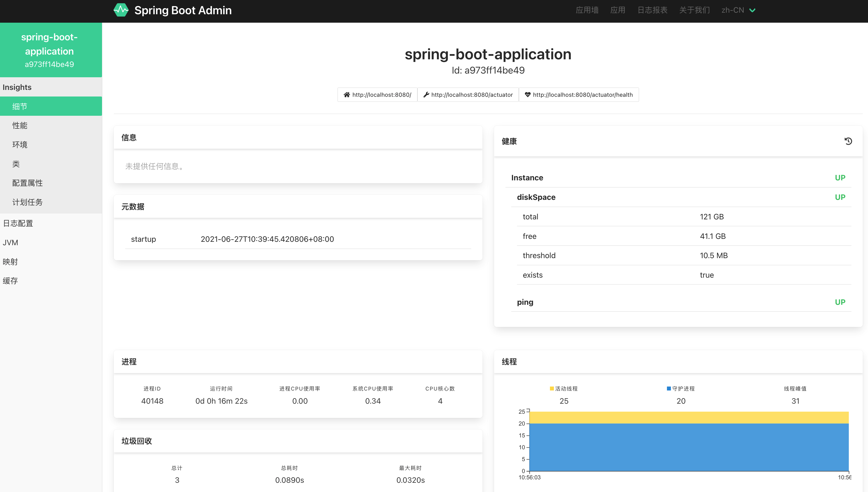
Task: Click the language dropdown chevron arrow
Action: pos(752,10)
